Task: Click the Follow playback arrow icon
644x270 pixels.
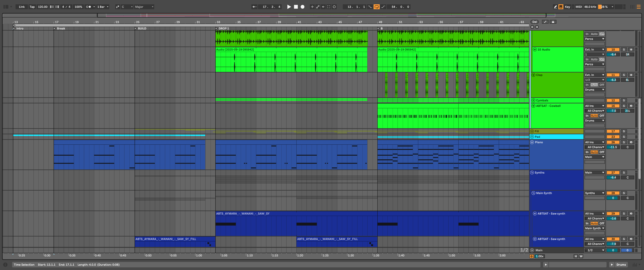Action: [254, 7]
